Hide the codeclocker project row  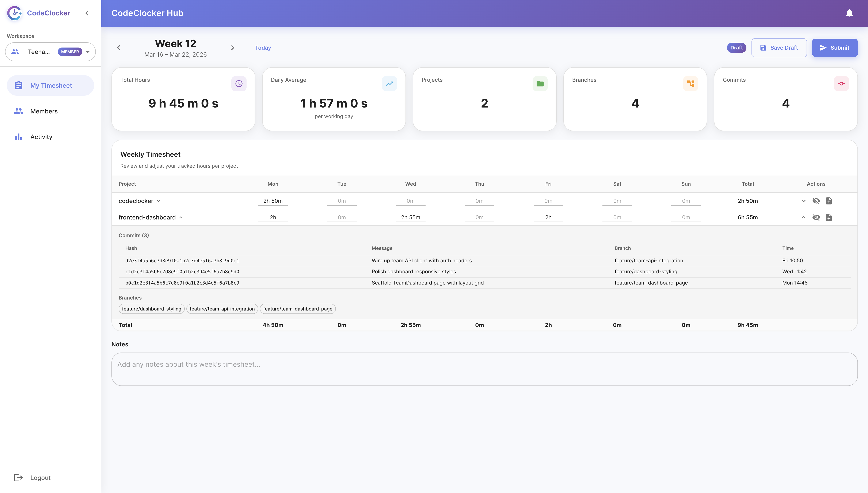[x=816, y=200]
